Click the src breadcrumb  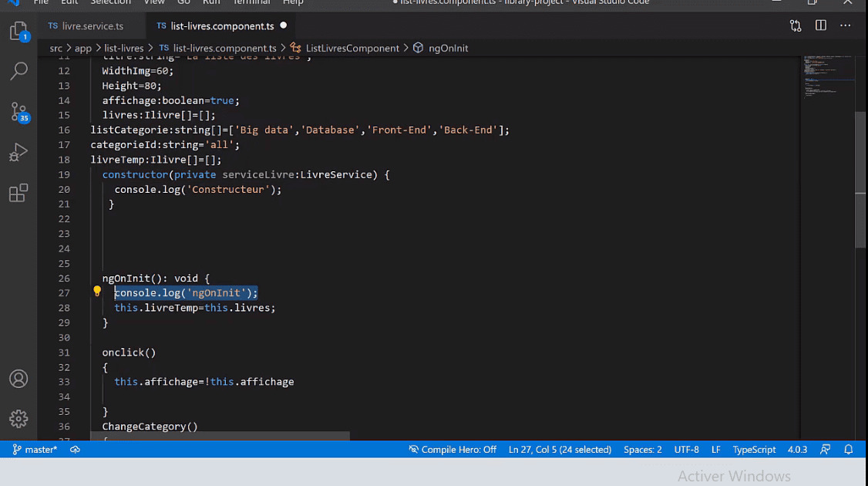[x=56, y=48]
